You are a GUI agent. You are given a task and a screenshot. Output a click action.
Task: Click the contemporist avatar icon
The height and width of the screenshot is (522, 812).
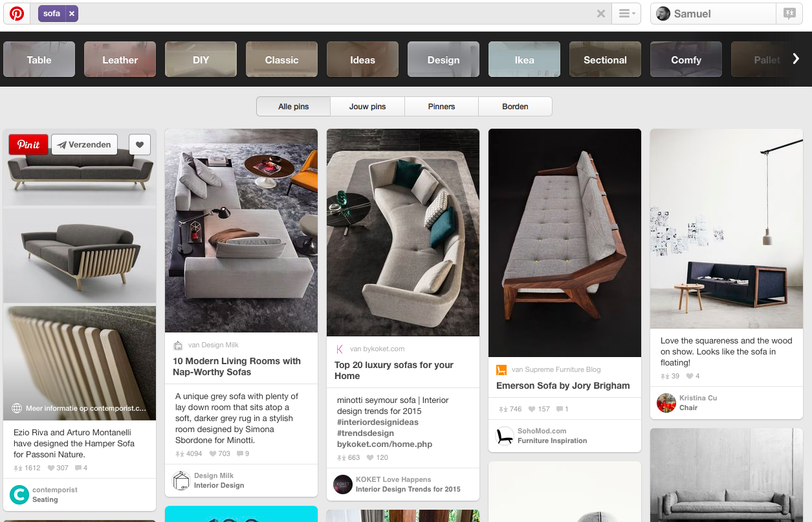pyautogui.click(x=19, y=495)
